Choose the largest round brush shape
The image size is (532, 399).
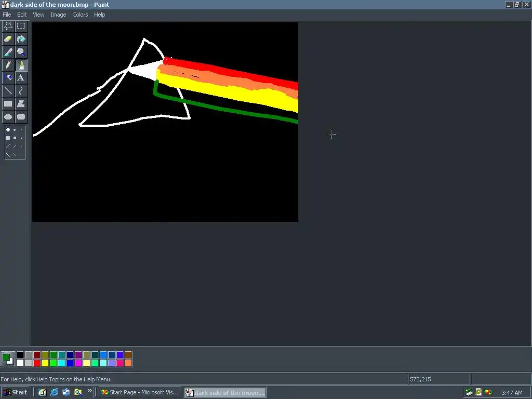point(8,129)
